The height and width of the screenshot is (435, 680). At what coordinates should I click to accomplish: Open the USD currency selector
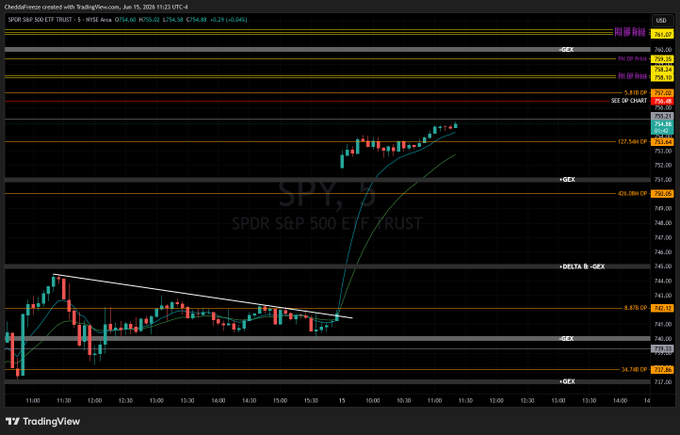point(661,20)
